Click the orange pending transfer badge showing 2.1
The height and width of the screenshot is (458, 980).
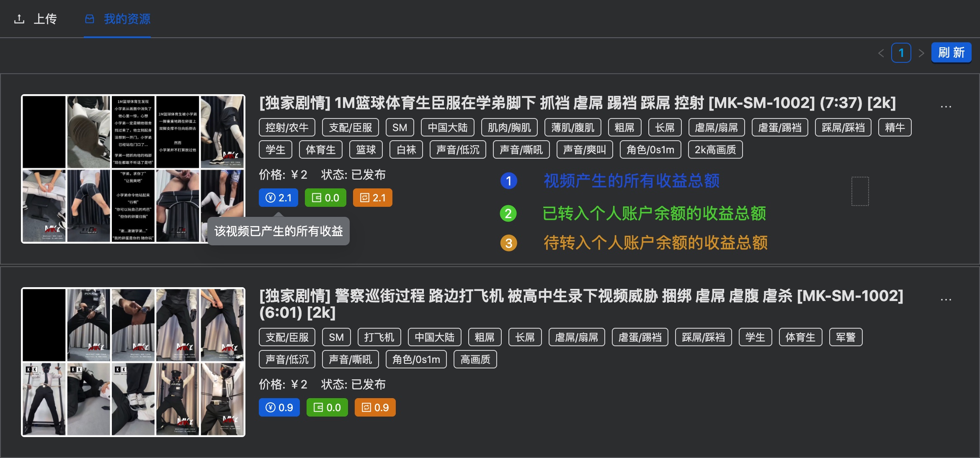click(x=372, y=197)
